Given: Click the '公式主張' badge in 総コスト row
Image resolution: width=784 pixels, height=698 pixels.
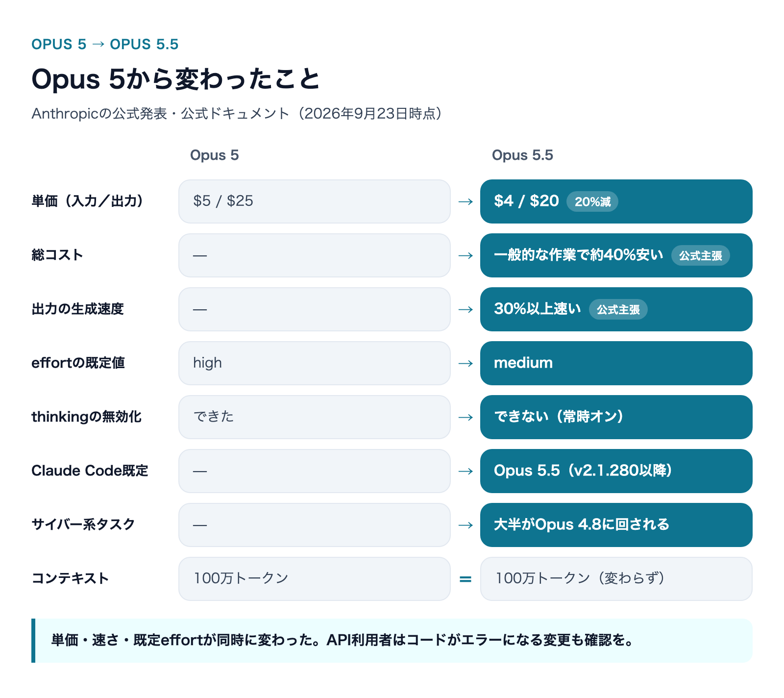Looking at the screenshot, I should coord(700,255).
